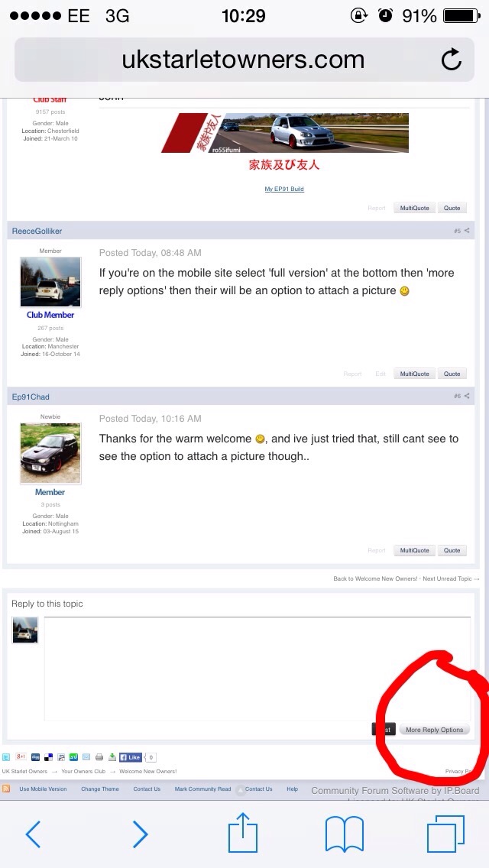This screenshot has width=489, height=868.
Task: Open Safari bookmarks book icon
Action: coord(344,834)
